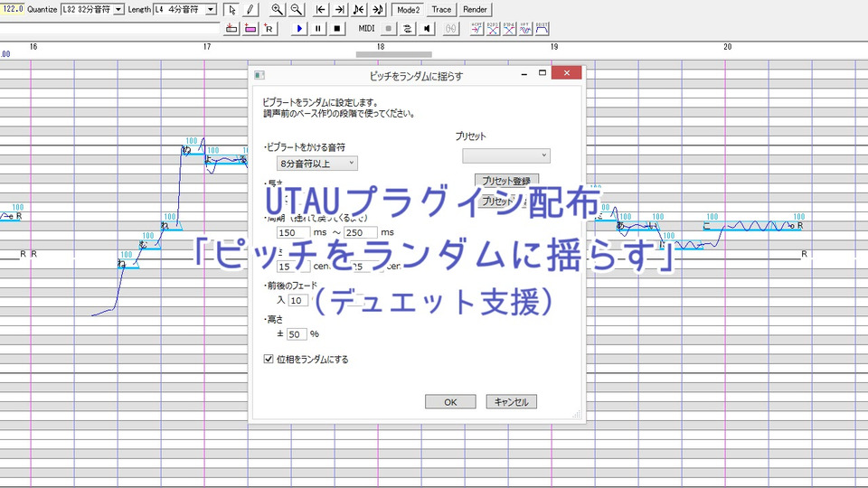The height and width of the screenshot is (488, 868).
Task: Click the MIDI loop arrows icon
Action: (x=408, y=28)
